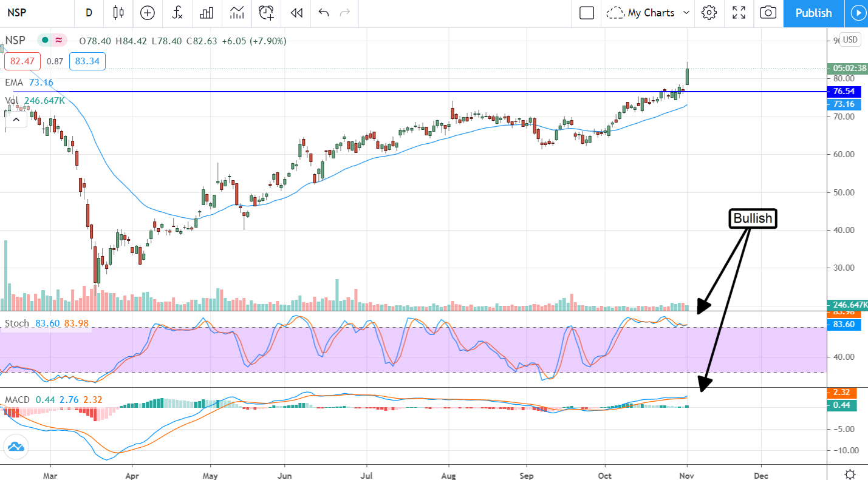Image resolution: width=868 pixels, height=480 pixels.
Task: Create an alert with the alarm clock icon
Action: click(266, 13)
